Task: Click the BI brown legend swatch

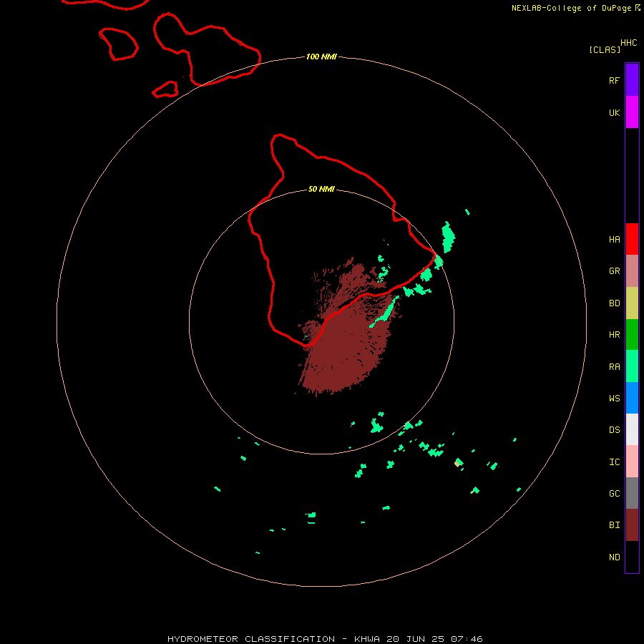Action: point(632,525)
